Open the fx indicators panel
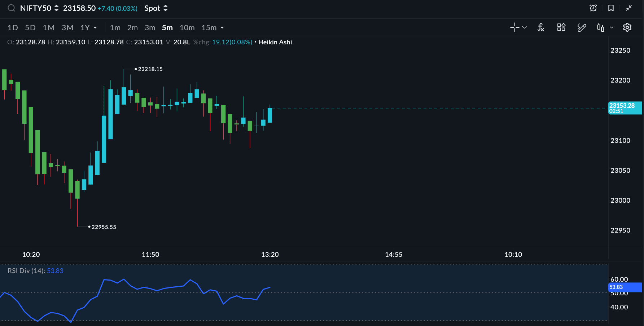This screenshot has width=644, height=326. coord(540,27)
